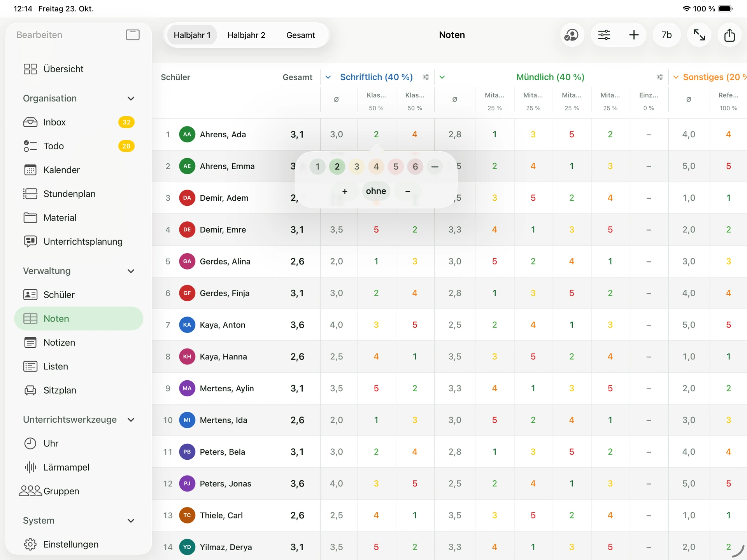Choose 'ohne' tendency in grade popup
This screenshot has width=747, height=560.
(x=376, y=191)
